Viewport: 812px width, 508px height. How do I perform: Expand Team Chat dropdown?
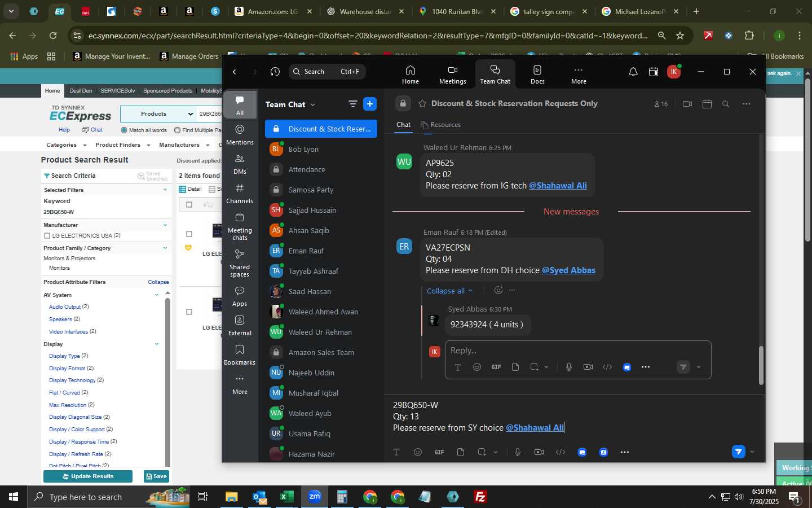tap(313, 104)
